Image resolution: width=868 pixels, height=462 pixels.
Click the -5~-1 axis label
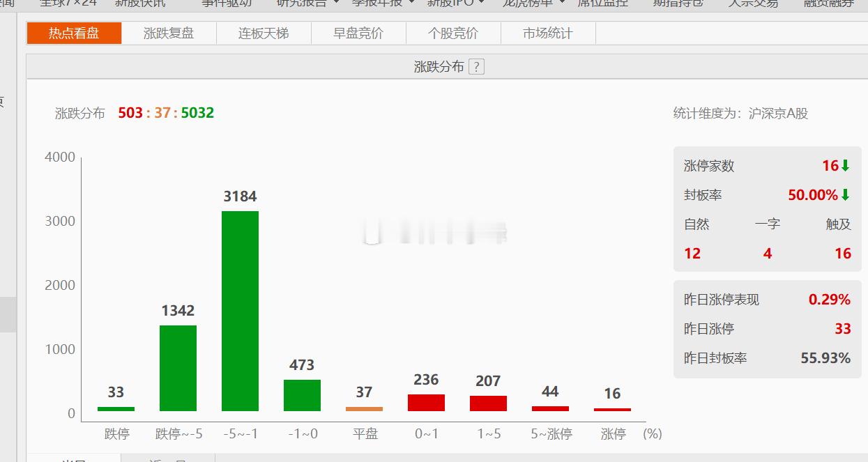[x=241, y=433]
